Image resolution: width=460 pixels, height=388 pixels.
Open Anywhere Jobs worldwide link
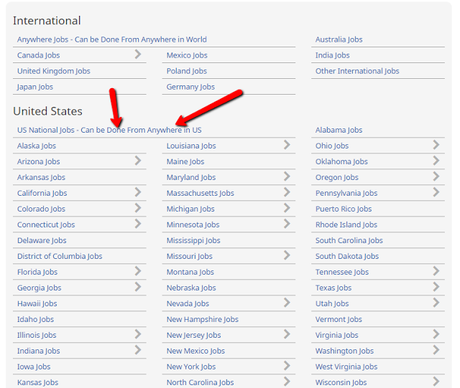(x=112, y=40)
